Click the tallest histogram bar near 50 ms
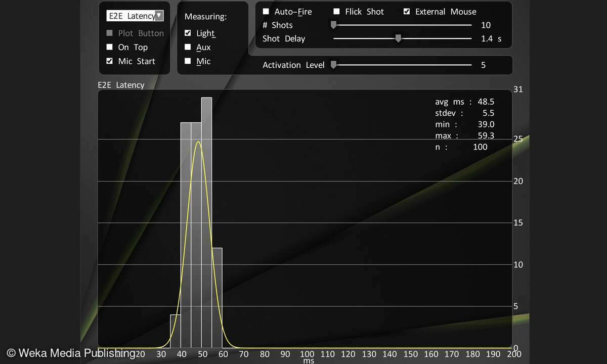Viewport: 607px width, 364px height. click(x=206, y=222)
